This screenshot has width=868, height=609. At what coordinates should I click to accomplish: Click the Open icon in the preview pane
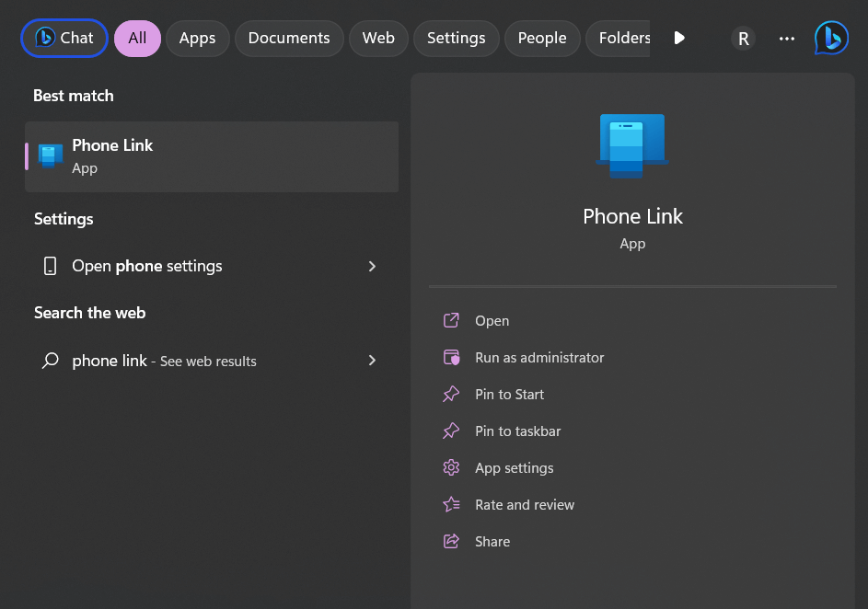(x=451, y=320)
